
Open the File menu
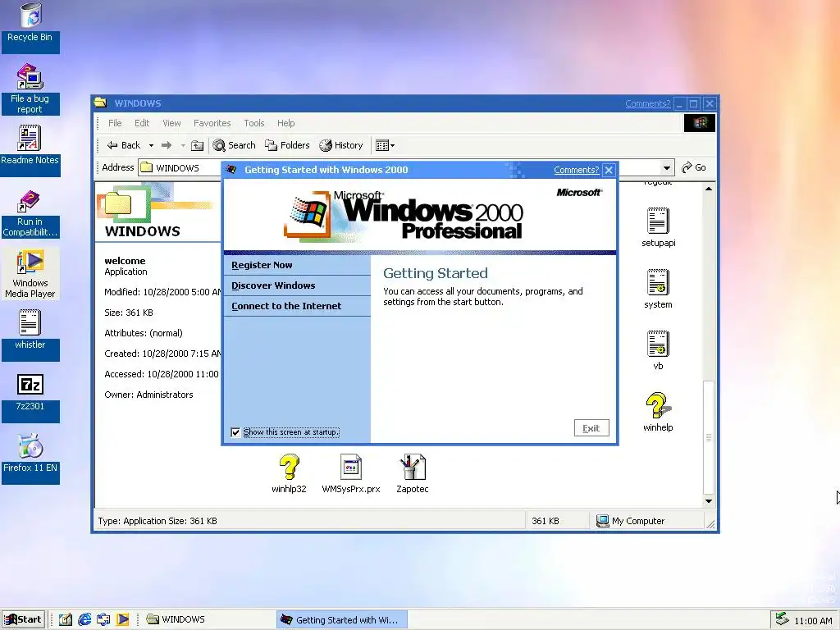click(x=115, y=123)
